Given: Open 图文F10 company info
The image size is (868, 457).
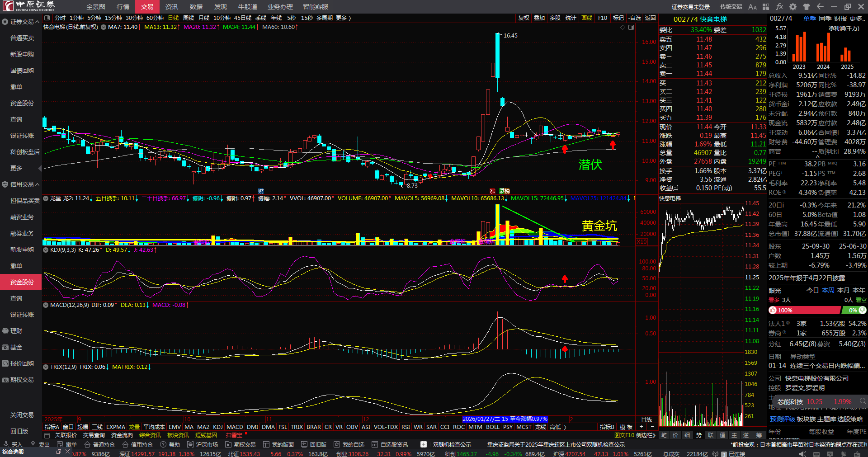Looking at the screenshot, I should pyautogui.click(x=624, y=435).
